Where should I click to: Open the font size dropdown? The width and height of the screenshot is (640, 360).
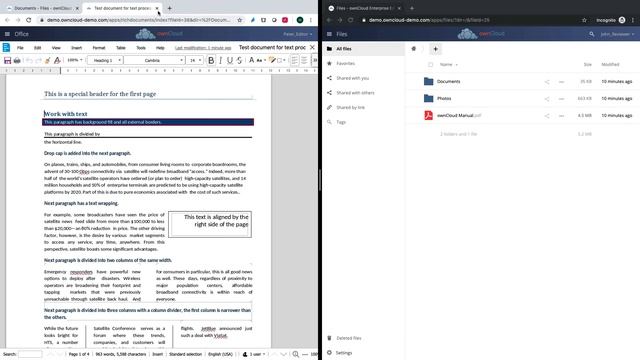pos(195,60)
